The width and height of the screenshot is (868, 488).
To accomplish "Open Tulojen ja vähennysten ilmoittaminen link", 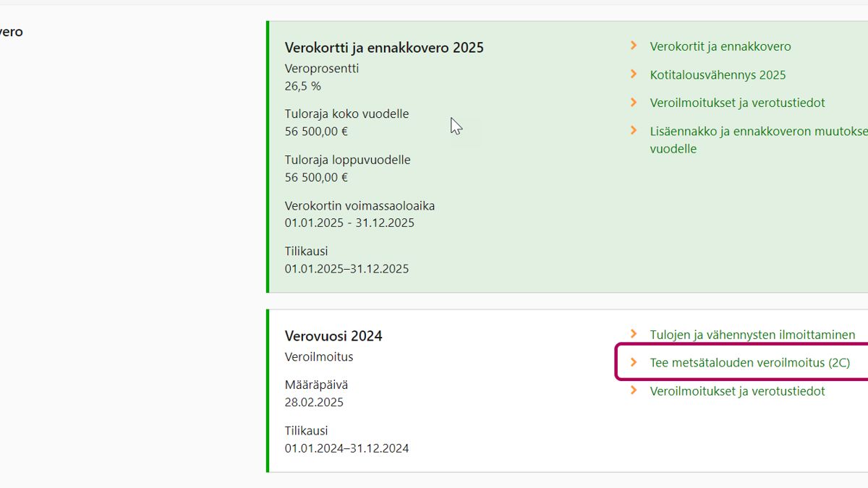I will click(752, 335).
